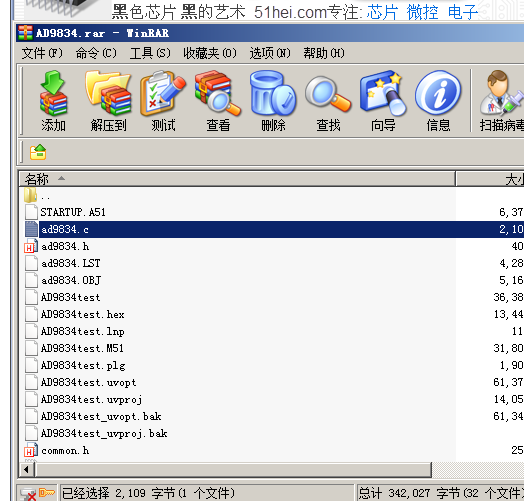Click the ad9834.h header file icon
The width and height of the screenshot is (524, 501).
point(31,246)
